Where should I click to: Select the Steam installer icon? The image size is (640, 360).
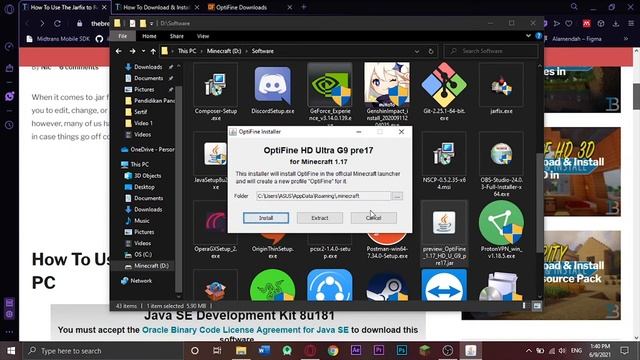tap(387, 286)
